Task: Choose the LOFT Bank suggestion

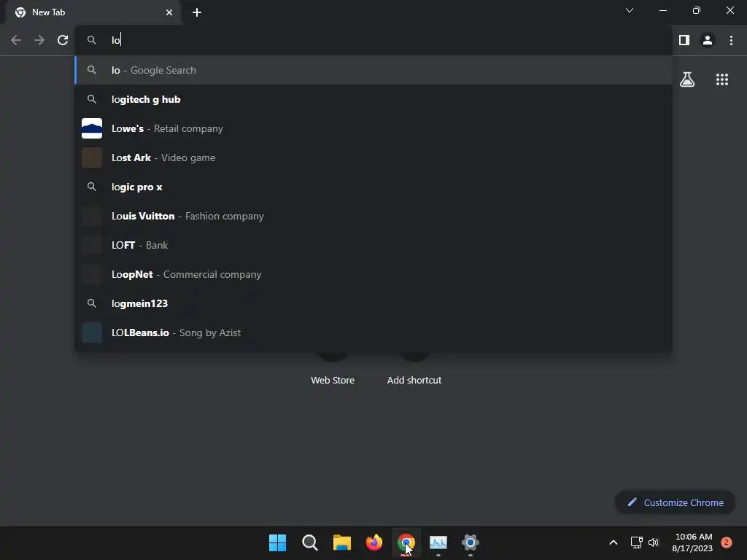Action: tap(373, 245)
